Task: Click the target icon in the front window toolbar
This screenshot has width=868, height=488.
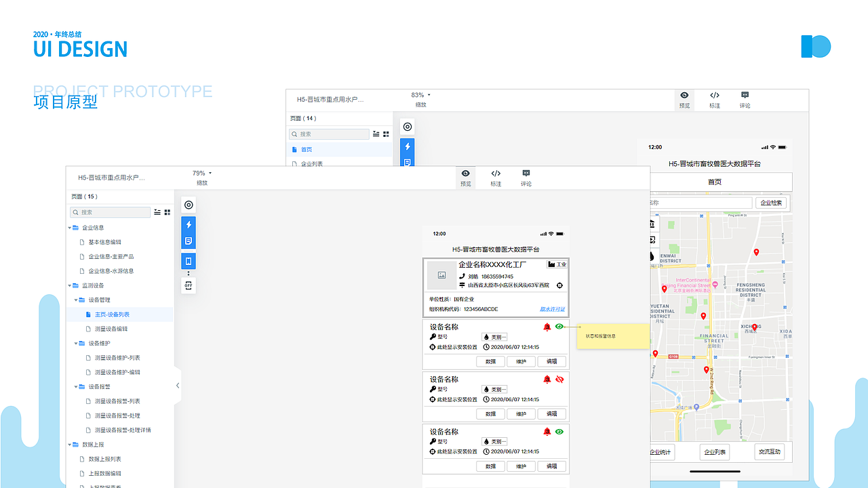Action: tap(189, 205)
